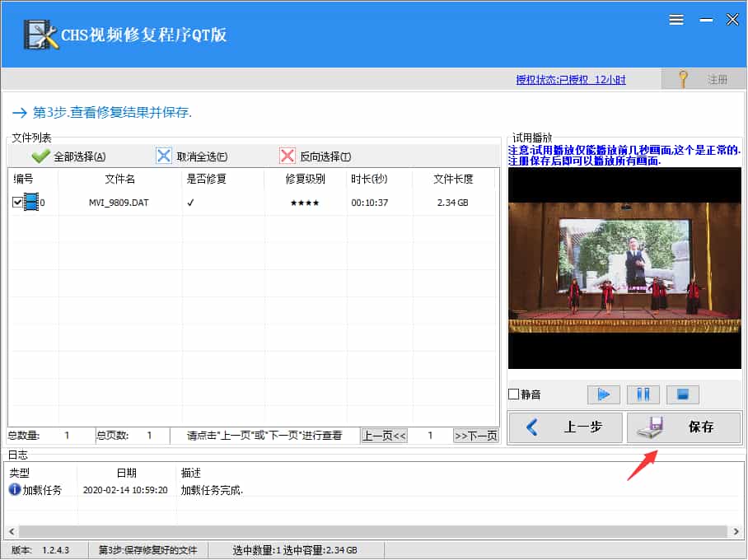Click the 保存 save button
The image size is (748, 560).
(685, 427)
